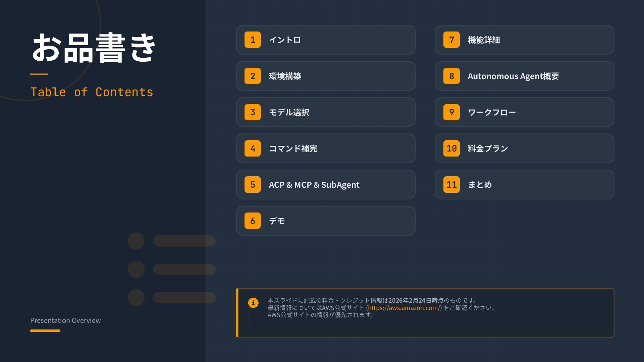Click the number 7 badge icon

pyautogui.click(x=451, y=40)
